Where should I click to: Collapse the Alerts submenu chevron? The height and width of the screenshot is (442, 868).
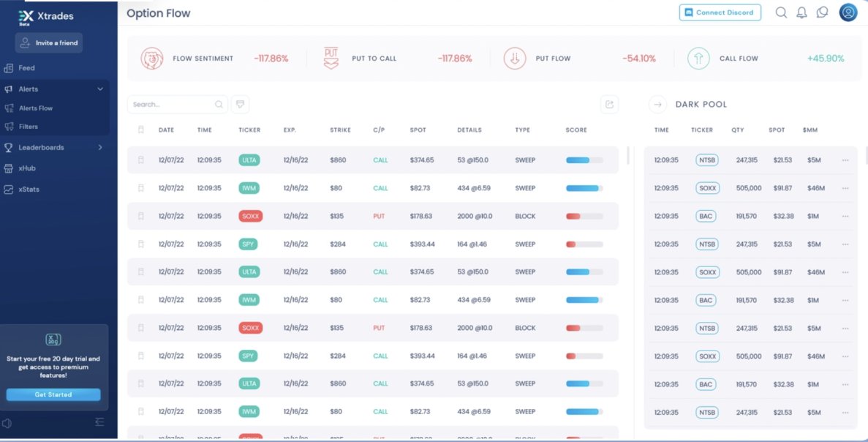(100, 89)
